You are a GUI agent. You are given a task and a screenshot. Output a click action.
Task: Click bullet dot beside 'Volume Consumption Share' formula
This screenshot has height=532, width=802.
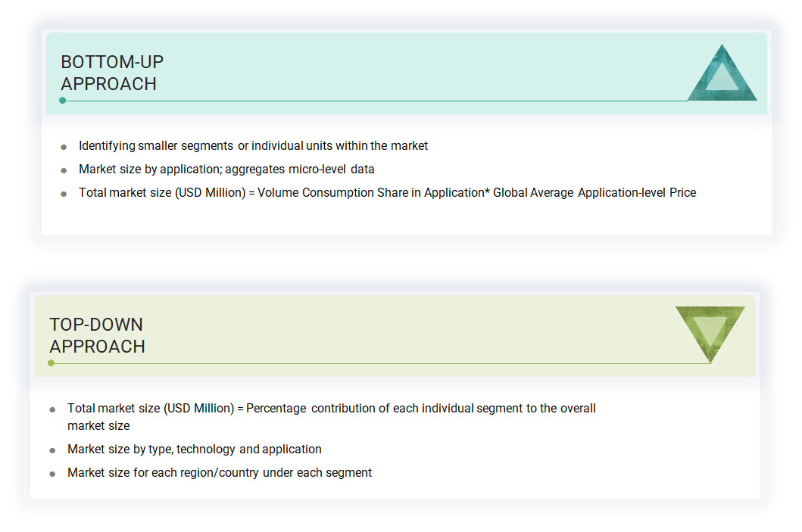tap(64, 194)
